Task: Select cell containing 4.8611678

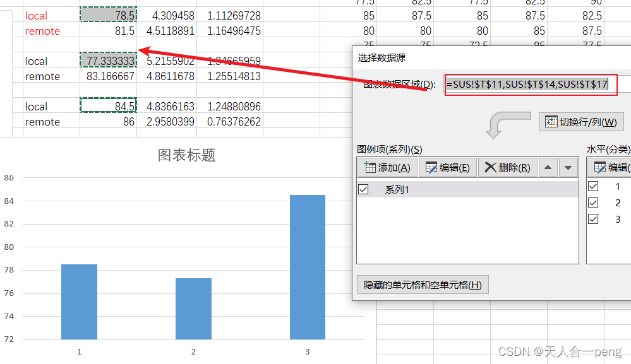Action: click(x=167, y=76)
